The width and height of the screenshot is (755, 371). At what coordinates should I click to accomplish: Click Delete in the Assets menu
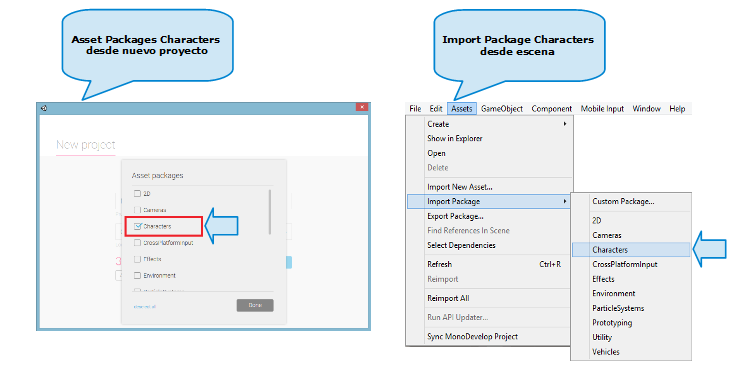490,168
